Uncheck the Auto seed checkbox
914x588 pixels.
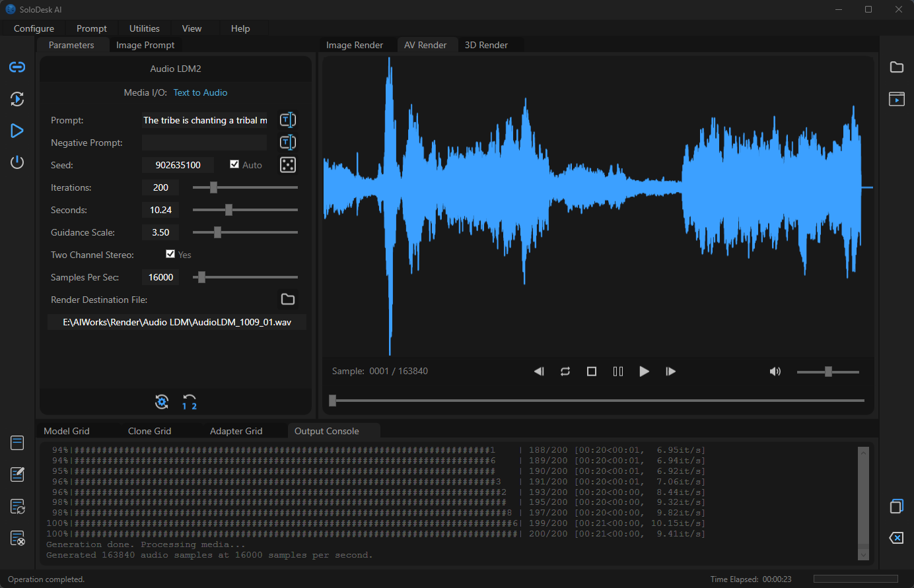pyautogui.click(x=234, y=164)
